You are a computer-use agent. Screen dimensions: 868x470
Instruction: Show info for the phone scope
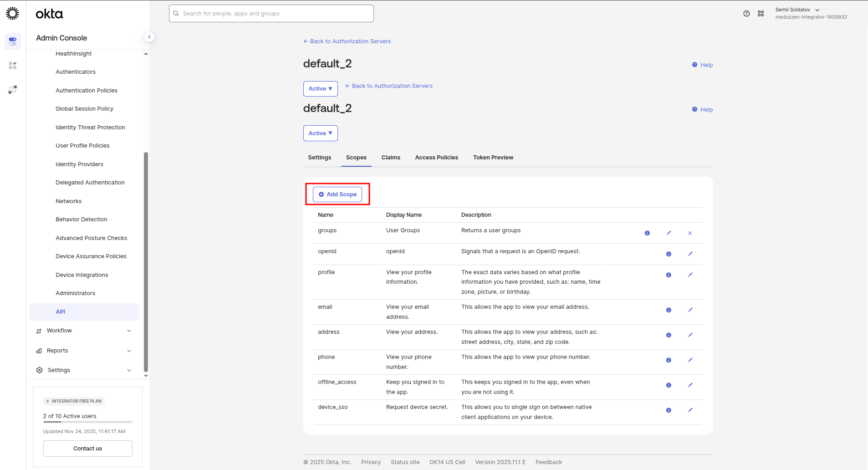coord(669,360)
